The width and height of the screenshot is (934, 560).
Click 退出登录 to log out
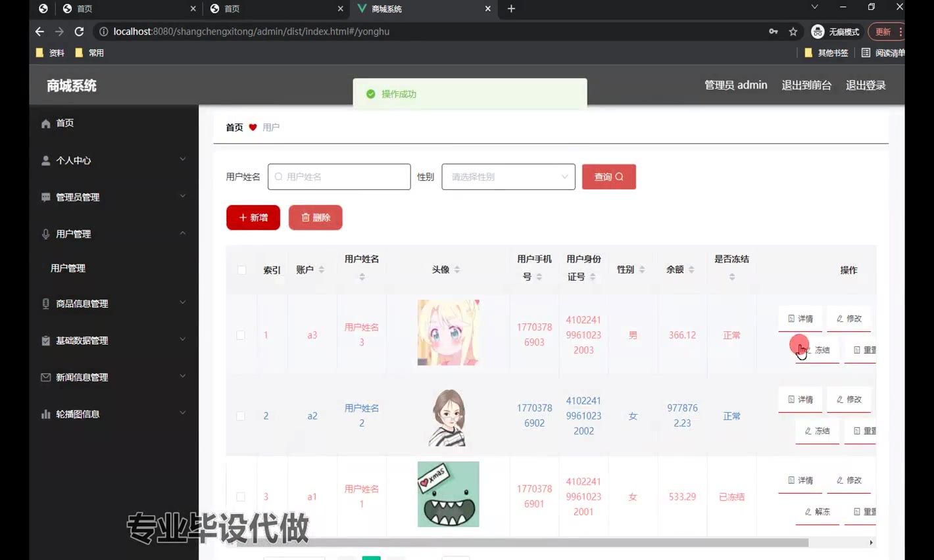click(866, 85)
